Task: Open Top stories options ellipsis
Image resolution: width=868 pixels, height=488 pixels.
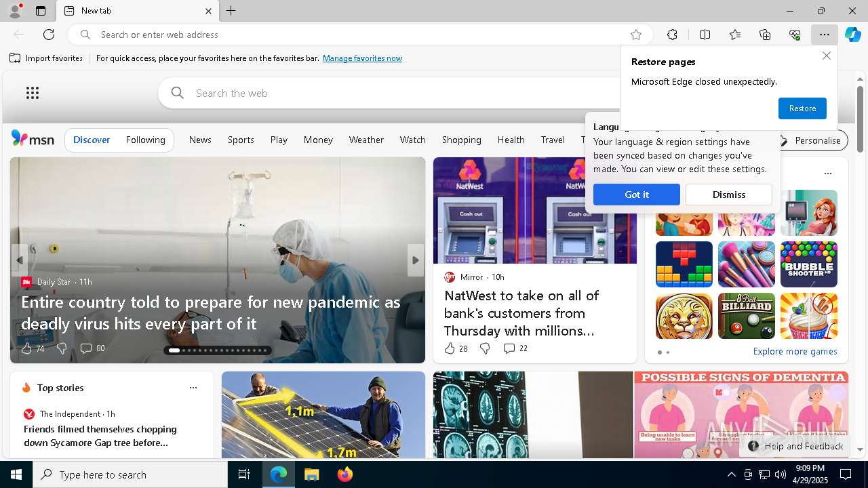Action: click(x=193, y=388)
